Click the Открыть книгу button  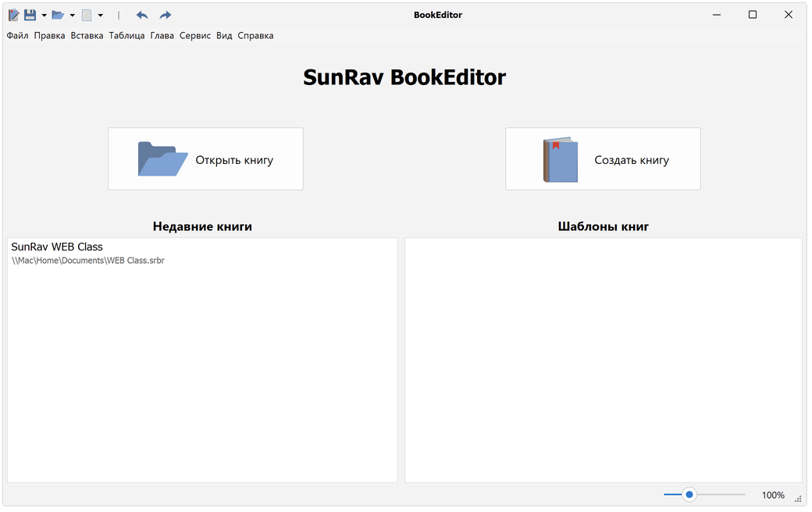coord(205,159)
